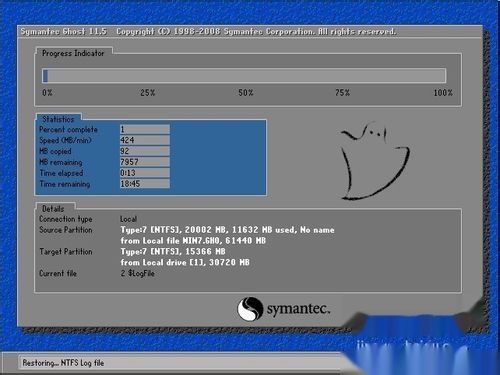This screenshot has height=375, width=500.
Task: Click the 25% progress scale label
Action: (x=147, y=93)
